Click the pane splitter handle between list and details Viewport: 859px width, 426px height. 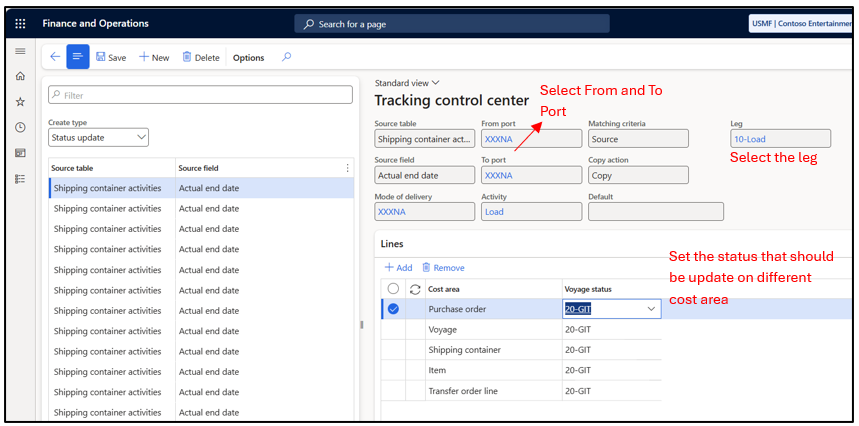coord(361,324)
